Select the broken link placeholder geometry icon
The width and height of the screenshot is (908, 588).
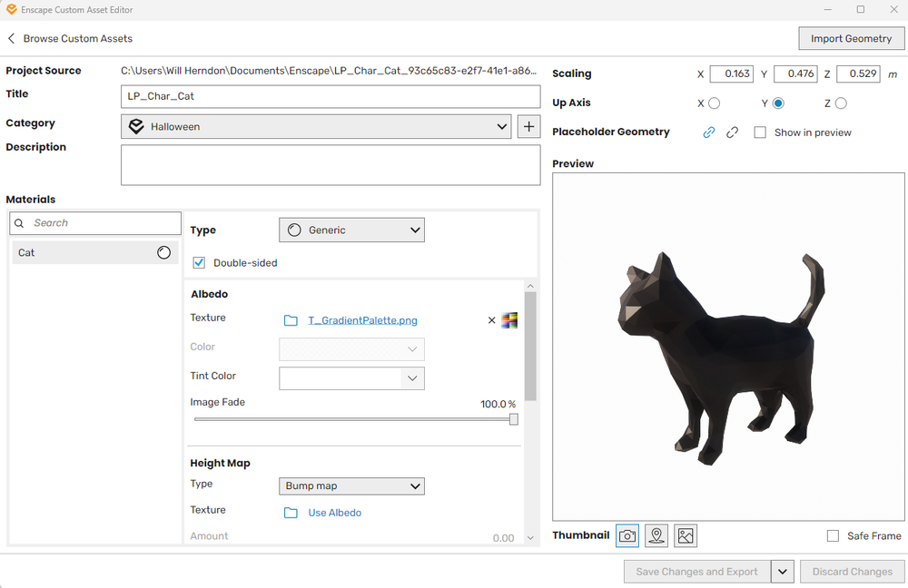click(x=732, y=132)
